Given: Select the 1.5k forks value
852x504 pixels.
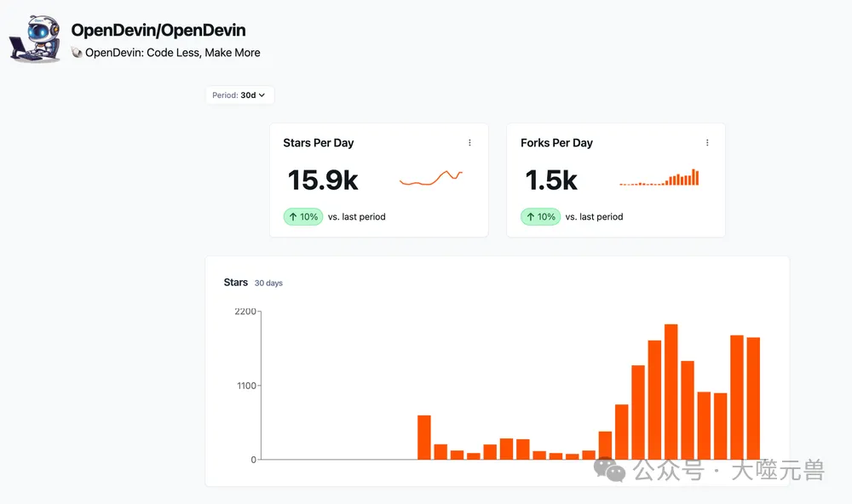Looking at the screenshot, I should tap(551, 180).
